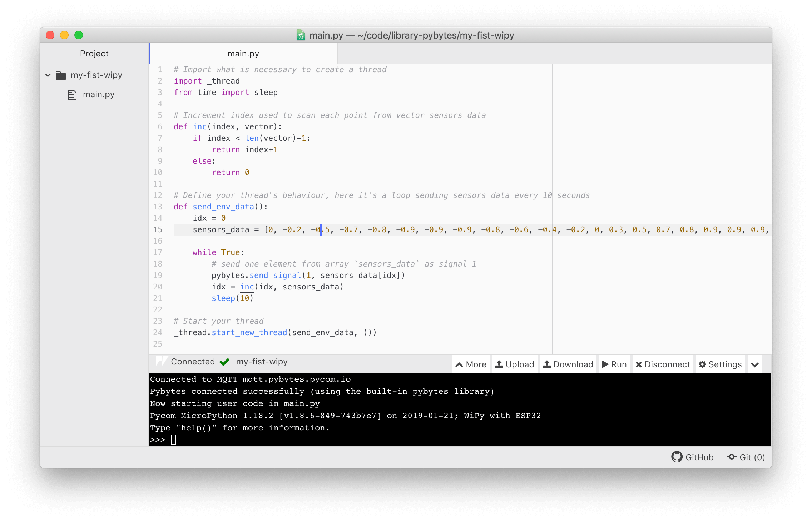The image size is (812, 521).
Task: Click 'return index+1' on line 8
Action: [x=245, y=149]
